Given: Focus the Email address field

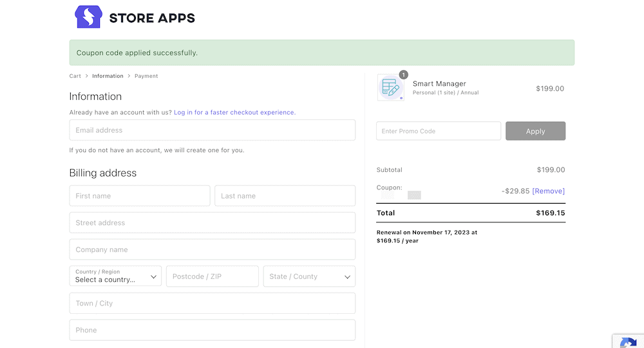Looking at the screenshot, I should pyautogui.click(x=213, y=130).
